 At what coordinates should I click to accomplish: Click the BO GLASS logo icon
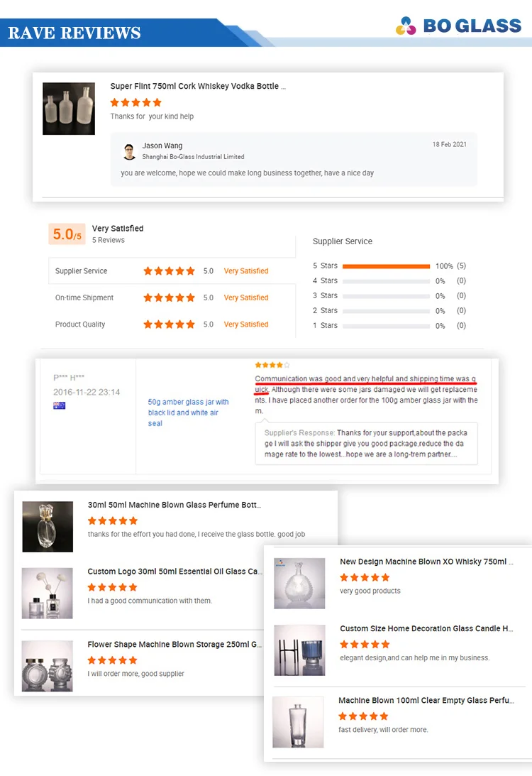tap(406, 26)
